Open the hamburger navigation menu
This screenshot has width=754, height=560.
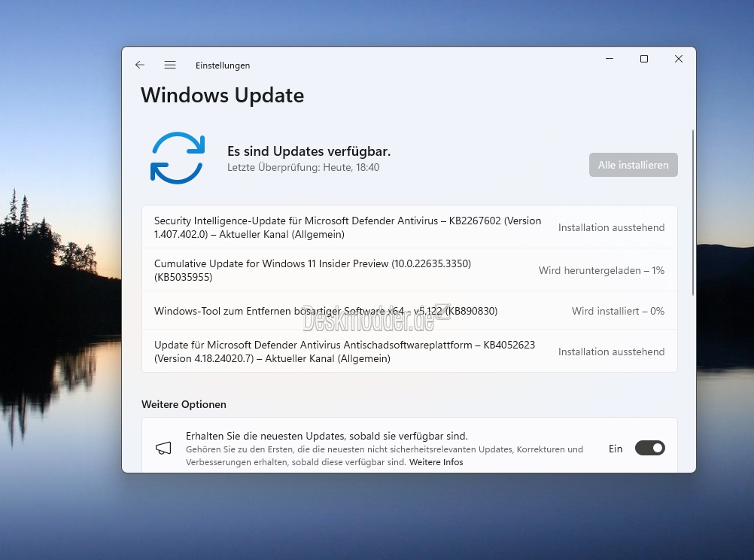click(x=170, y=65)
